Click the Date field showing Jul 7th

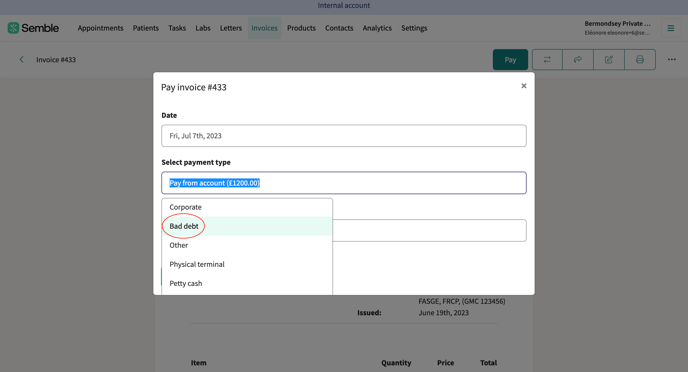[344, 136]
